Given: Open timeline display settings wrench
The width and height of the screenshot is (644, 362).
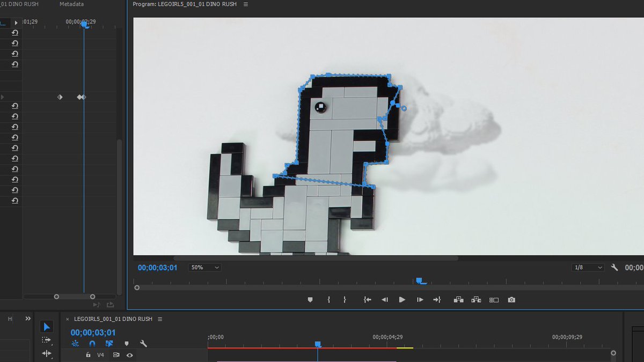Looking at the screenshot, I should point(143,344).
